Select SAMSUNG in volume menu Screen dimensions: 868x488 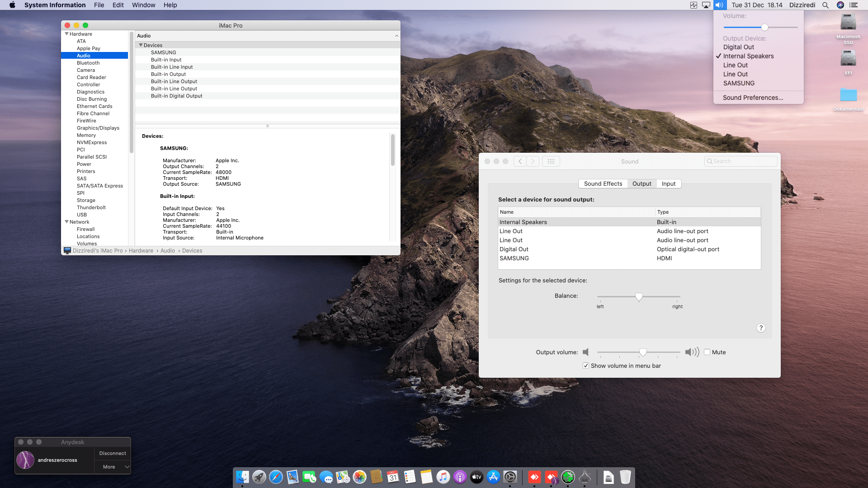click(739, 83)
